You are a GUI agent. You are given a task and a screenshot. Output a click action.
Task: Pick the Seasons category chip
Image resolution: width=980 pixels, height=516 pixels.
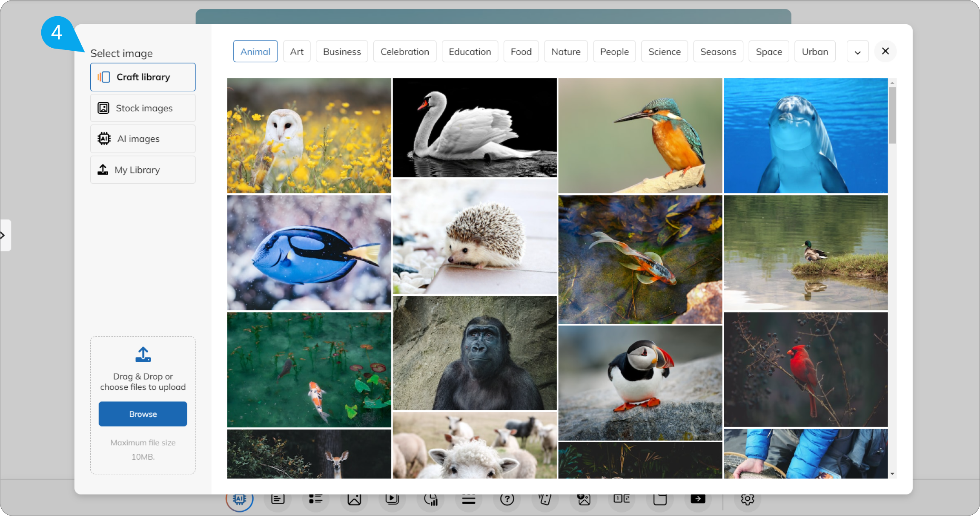(718, 52)
